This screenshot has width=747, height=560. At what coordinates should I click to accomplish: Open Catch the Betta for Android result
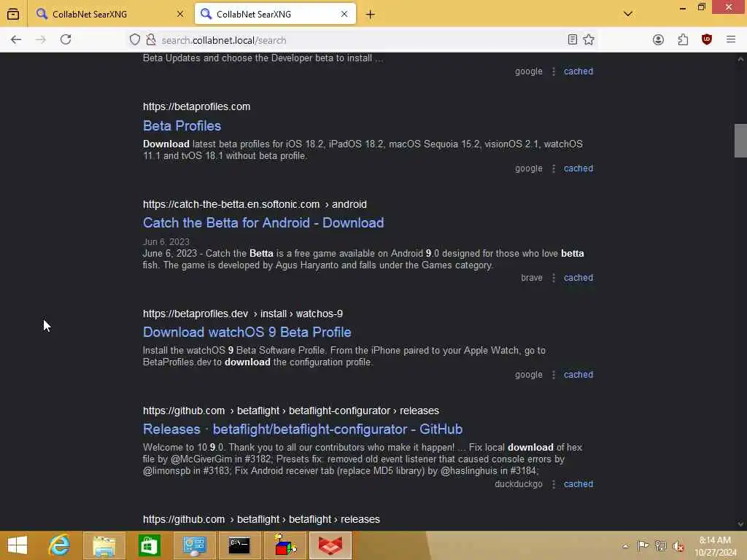[x=263, y=223]
